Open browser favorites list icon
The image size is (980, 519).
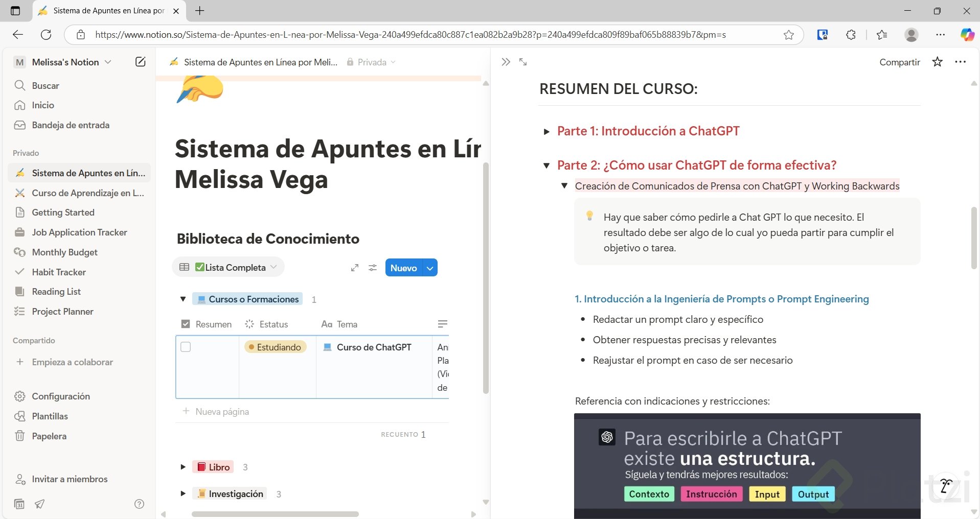click(x=882, y=35)
